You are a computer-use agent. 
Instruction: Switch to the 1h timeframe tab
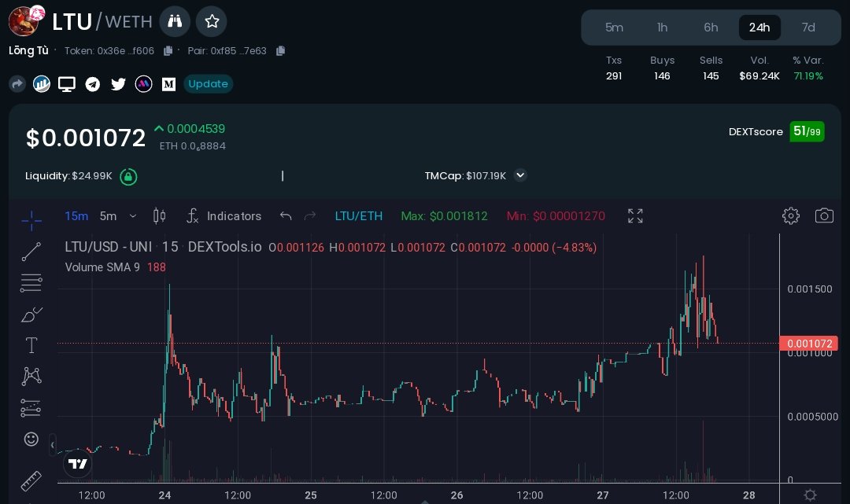[x=662, y=27]
